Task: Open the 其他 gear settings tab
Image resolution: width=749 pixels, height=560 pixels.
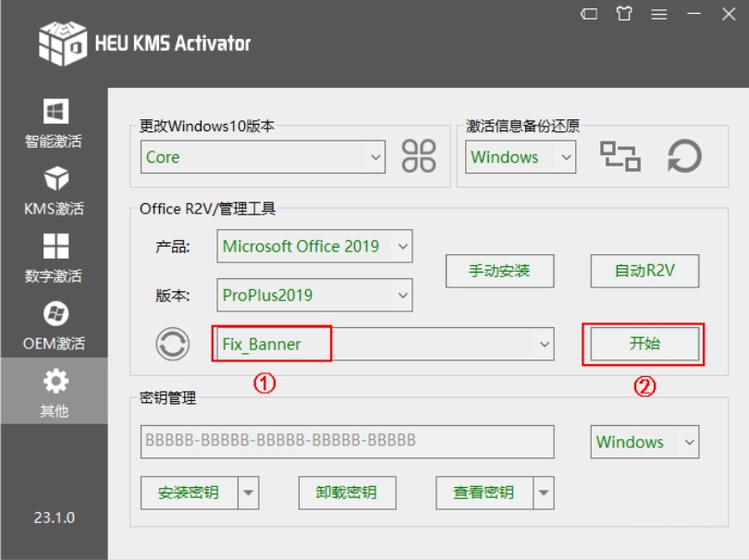Action: click(x=54, y=391)
